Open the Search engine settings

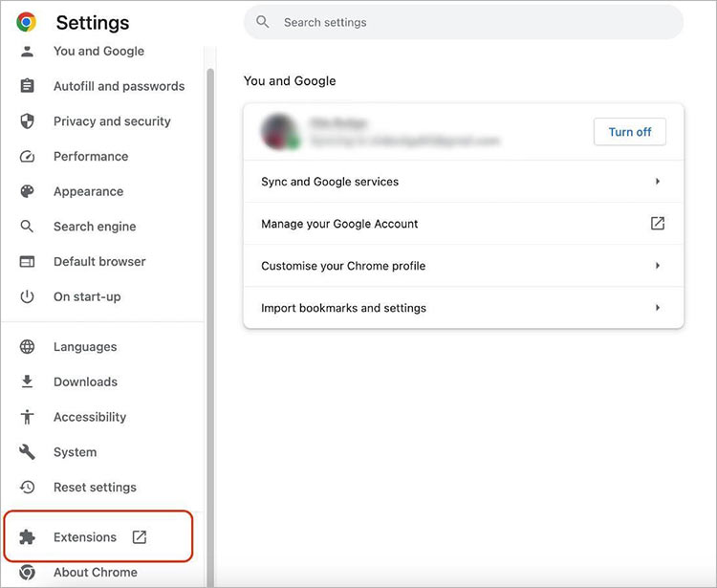point(95,227)
